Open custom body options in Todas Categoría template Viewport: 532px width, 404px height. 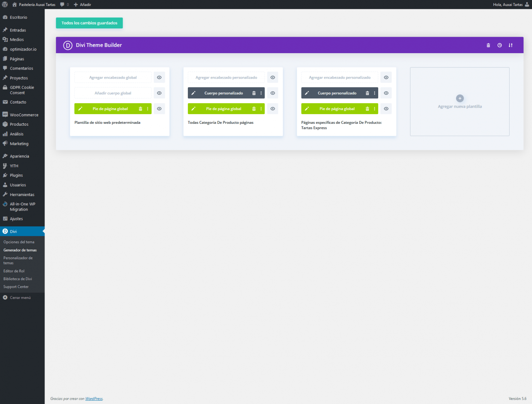[x=261, y=93]
